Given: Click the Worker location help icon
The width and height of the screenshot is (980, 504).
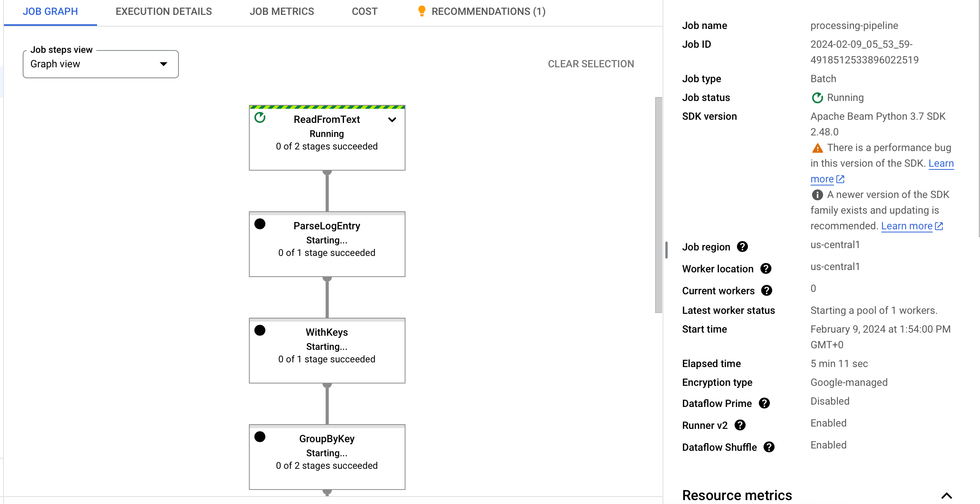Looking at the screenshot, I should pos(766,268).
